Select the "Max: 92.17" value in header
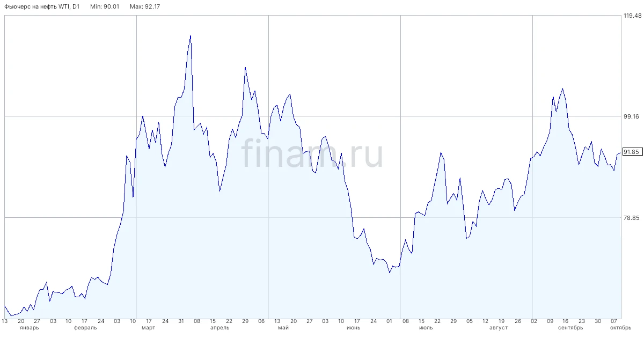 pos(145,6)
